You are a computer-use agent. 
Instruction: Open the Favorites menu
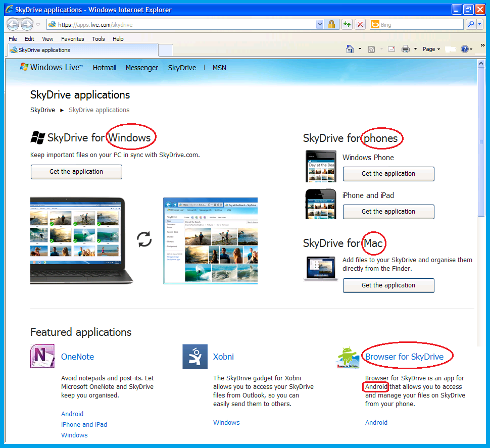tap(73, 39)
